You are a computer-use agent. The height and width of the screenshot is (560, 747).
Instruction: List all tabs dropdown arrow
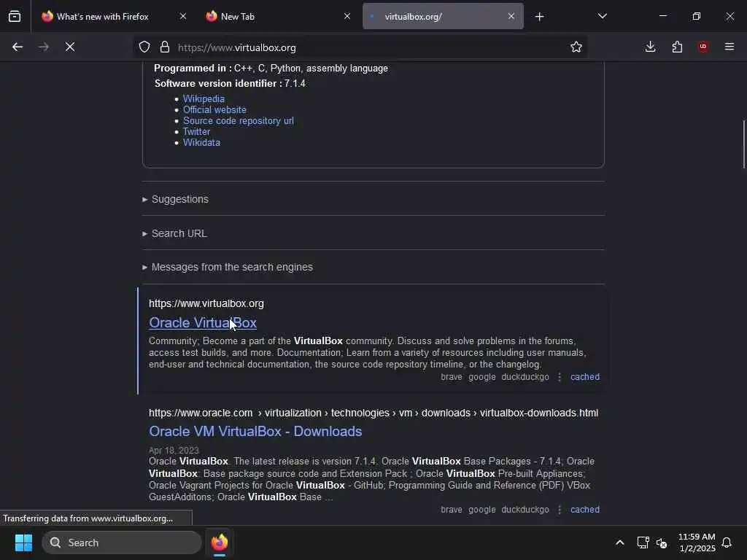click(602, 16)
